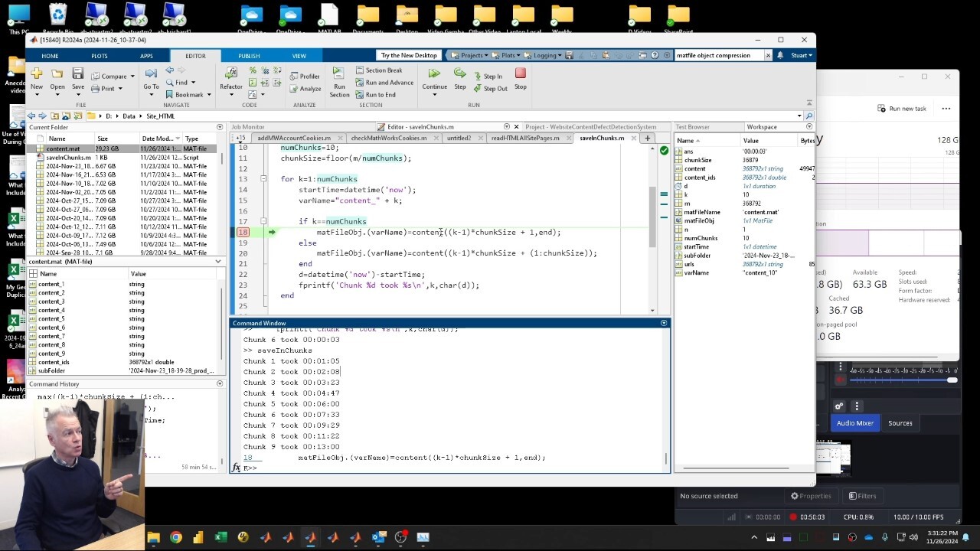Open the Compare dropdown menu
The width and height of the screenshot is (980, 551).
point(132,77)
